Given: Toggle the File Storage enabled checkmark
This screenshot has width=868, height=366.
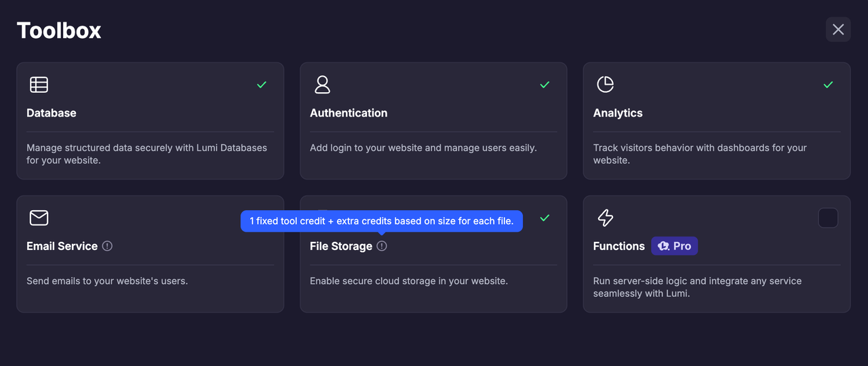Looking at the screenshot, I should click(x=545, y=218).
